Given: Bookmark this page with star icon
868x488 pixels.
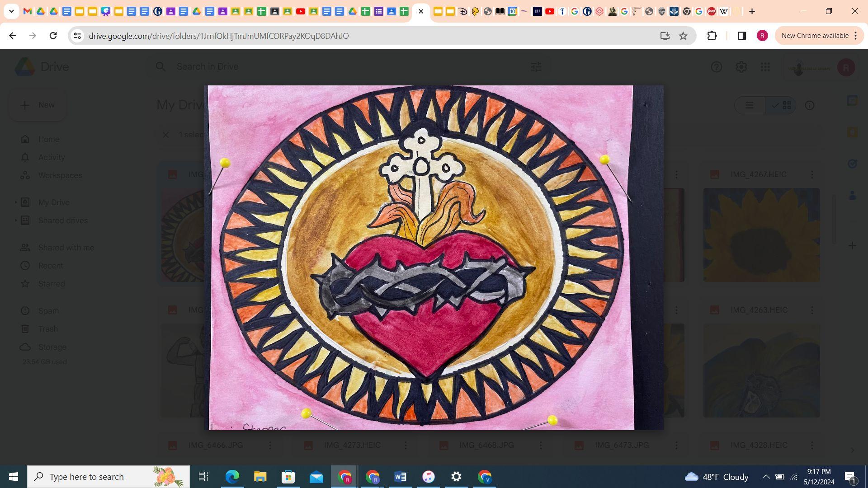Looking at the screenshot, I should pyautogui.click(x=683, y=36).
